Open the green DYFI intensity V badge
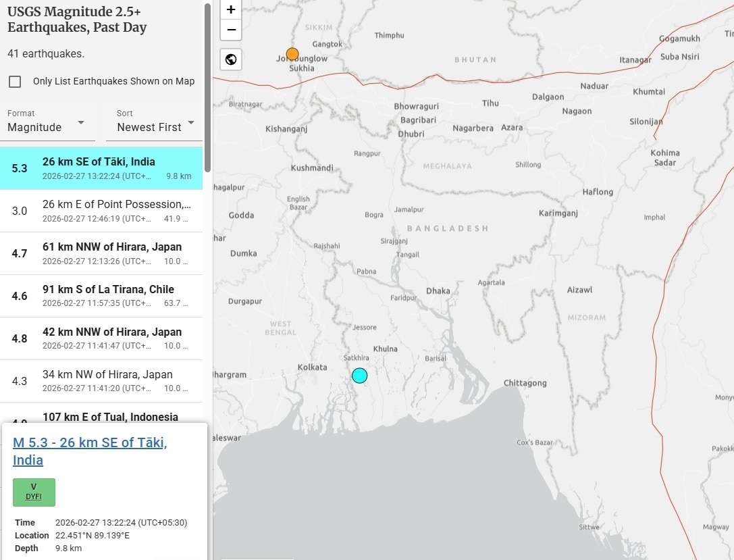 [34, 492]
